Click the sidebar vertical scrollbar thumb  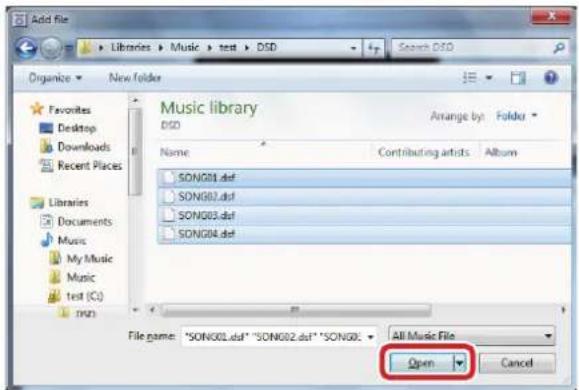pos(135,152)
